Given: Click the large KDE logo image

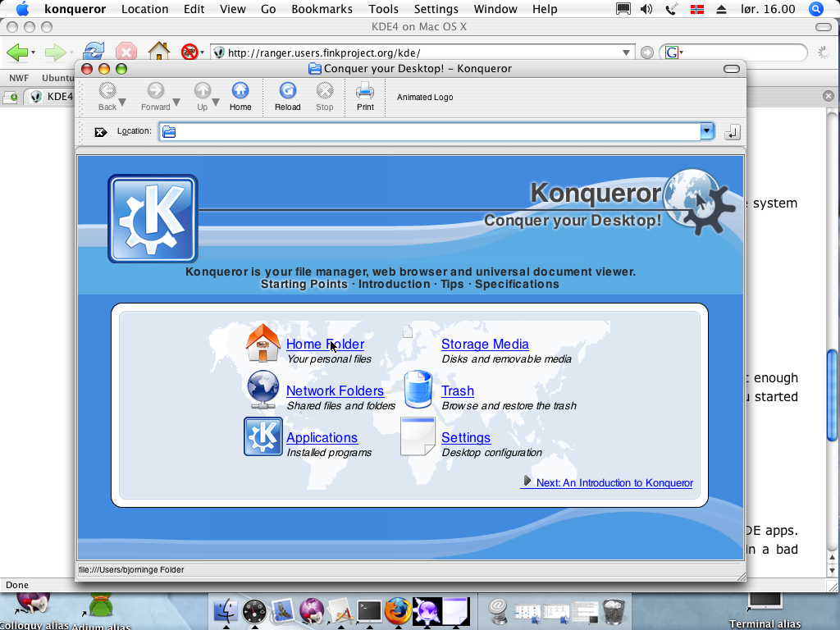Looking at the screenshot, I should tap(153, 218).
